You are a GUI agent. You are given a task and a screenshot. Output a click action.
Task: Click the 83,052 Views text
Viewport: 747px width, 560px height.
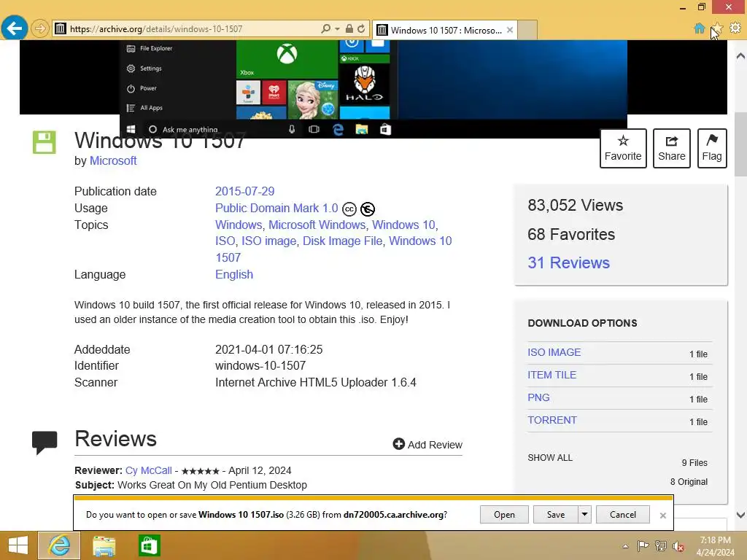575,205
